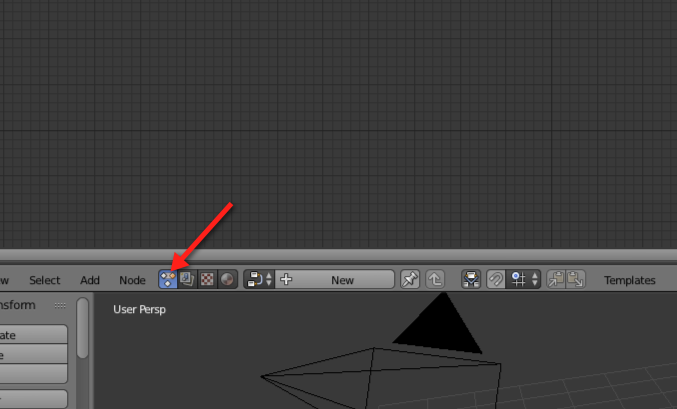This screenshot has width=677, height=409.
Task: Open the Templates menu
Action: [x=630, y=280]
